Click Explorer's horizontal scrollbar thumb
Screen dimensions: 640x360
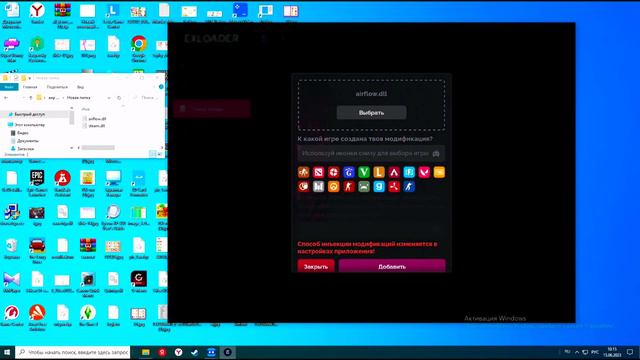[x=98, y=148]
